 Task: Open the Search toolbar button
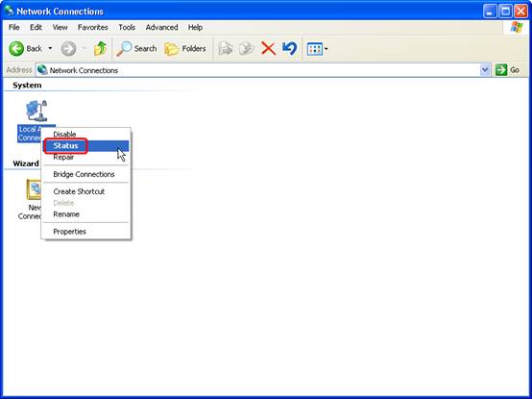click(x=136, y=49)
